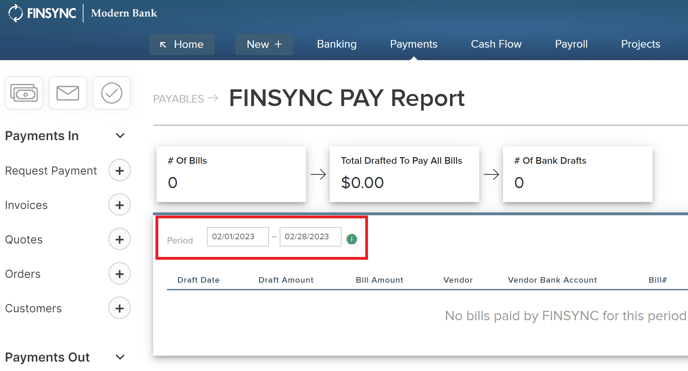The width and height of the screenshot is (688, 371).
Task: Collapse the Payments In section
Action: 120,136
